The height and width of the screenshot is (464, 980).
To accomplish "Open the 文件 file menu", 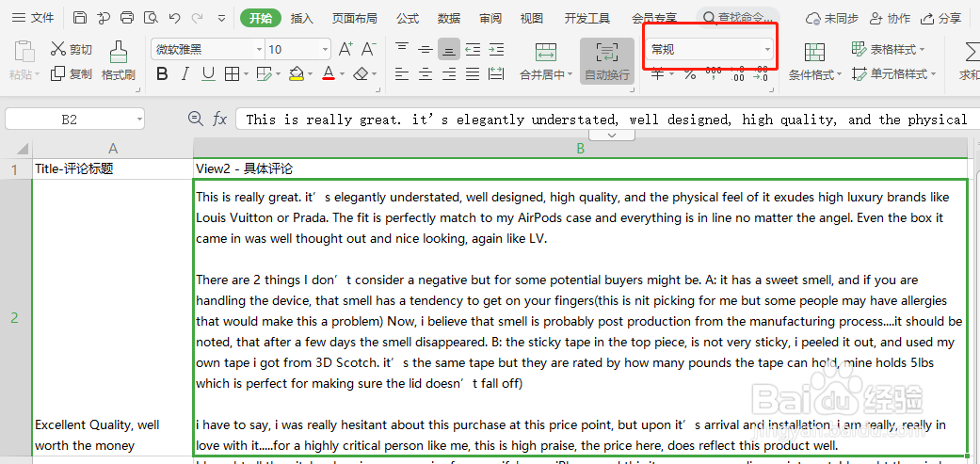I will 33,18.
